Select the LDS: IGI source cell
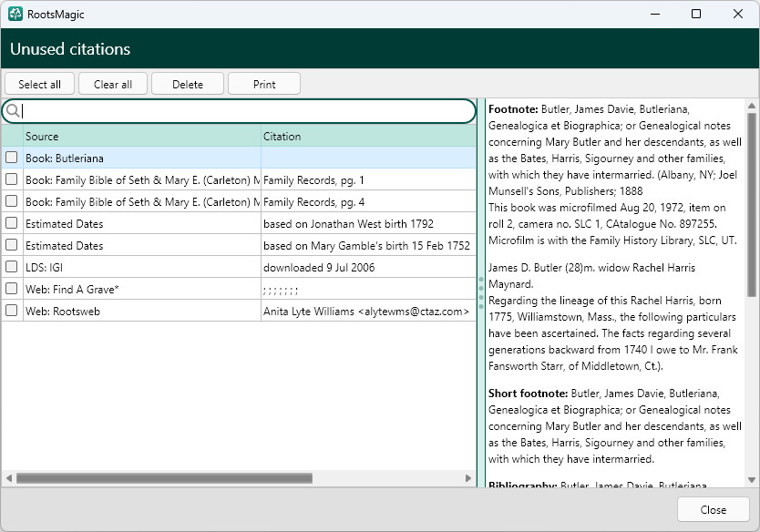The width and height of the screenshot is (760, 532). click(142, 267)
